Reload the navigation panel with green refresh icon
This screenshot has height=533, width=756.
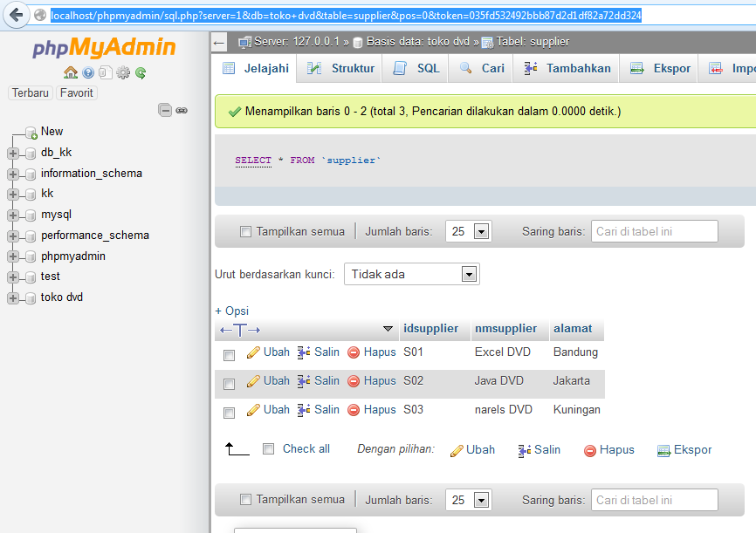(x=141, y=73)
